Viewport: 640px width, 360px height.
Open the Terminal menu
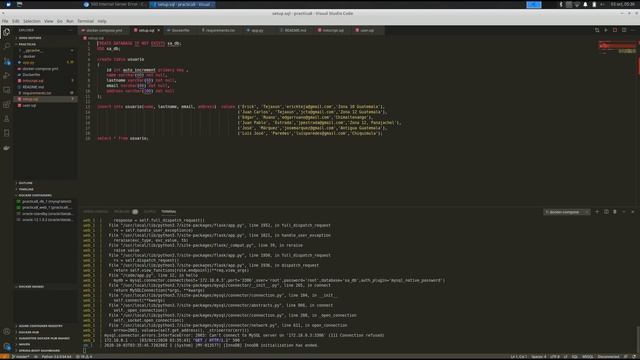click(x=85, y=21)
